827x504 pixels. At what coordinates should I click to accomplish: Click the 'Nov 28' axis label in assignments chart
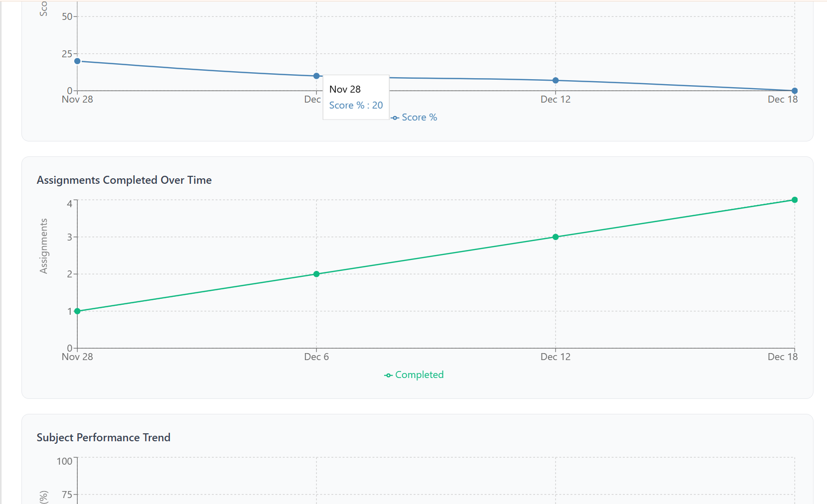point(77,357)
